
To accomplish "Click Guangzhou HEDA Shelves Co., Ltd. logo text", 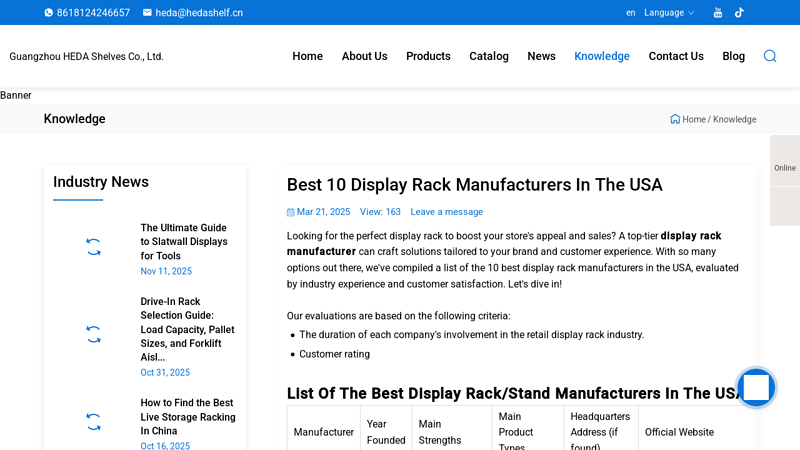I will 86,57.
